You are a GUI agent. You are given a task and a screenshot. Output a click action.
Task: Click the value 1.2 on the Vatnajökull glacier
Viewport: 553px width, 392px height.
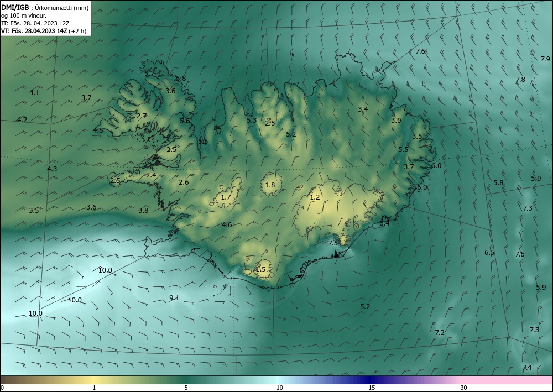click(315, 197)
